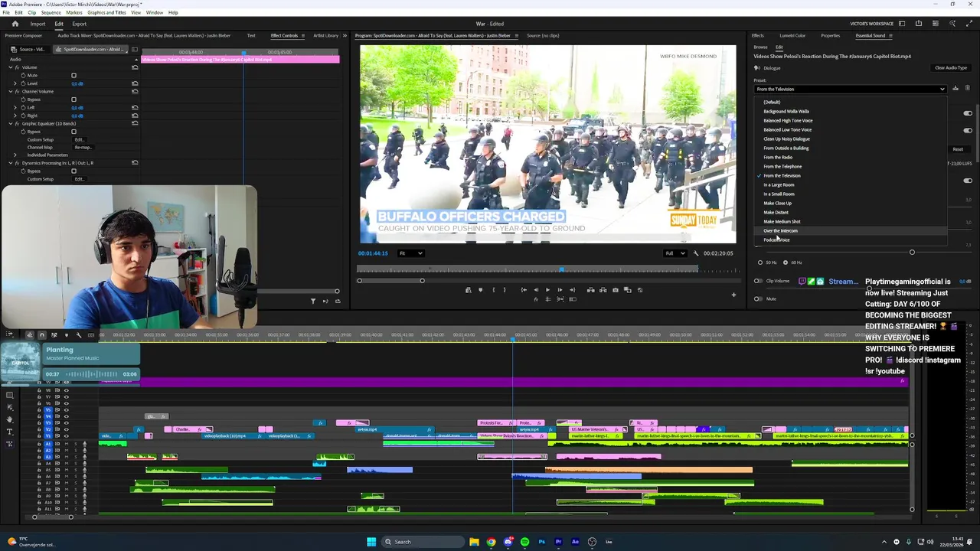Open the Export workspace

[x=79, y=24]
